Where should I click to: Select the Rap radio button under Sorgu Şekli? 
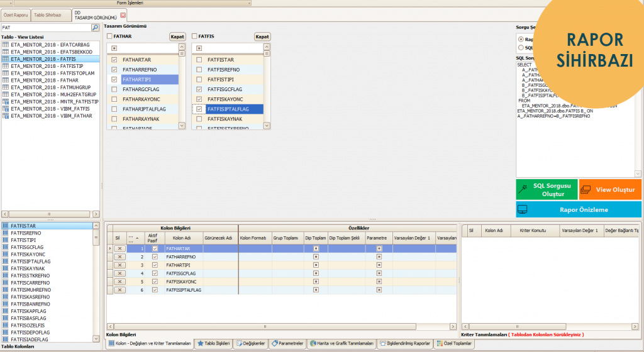click(x=521, y=40)
